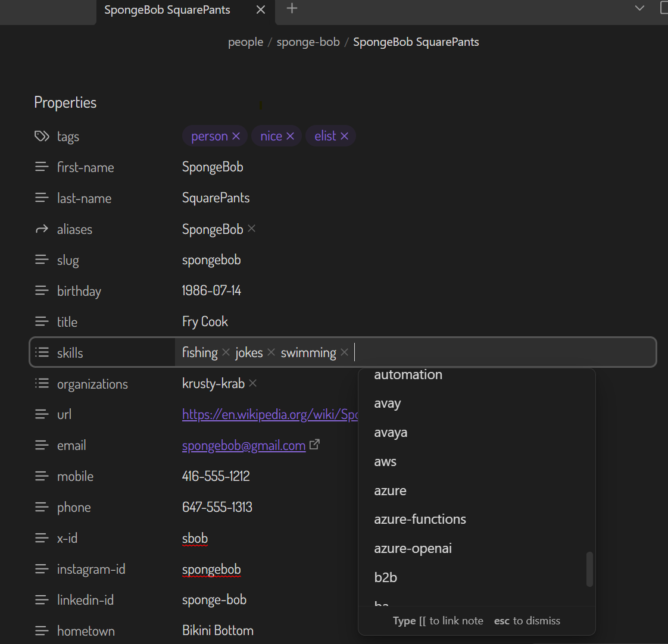The height and width of the screenshot is (644, 668).
Task: Remove the person tag
Action: [x=236, y=136]
